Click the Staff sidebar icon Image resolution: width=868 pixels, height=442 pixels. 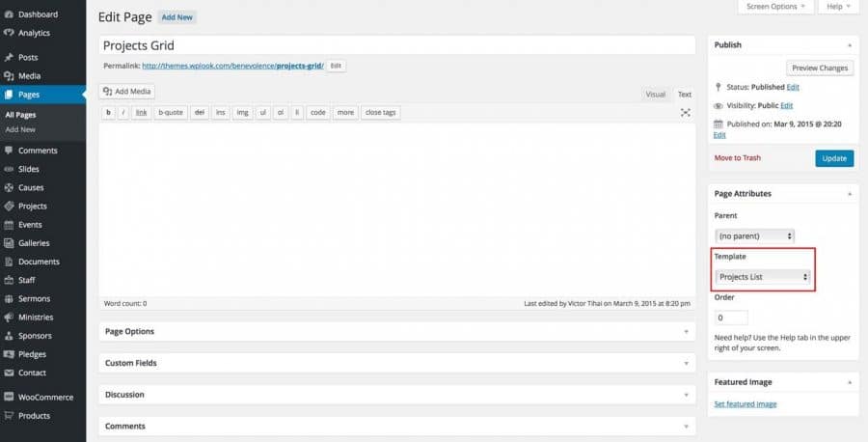[x=9, y=280]
